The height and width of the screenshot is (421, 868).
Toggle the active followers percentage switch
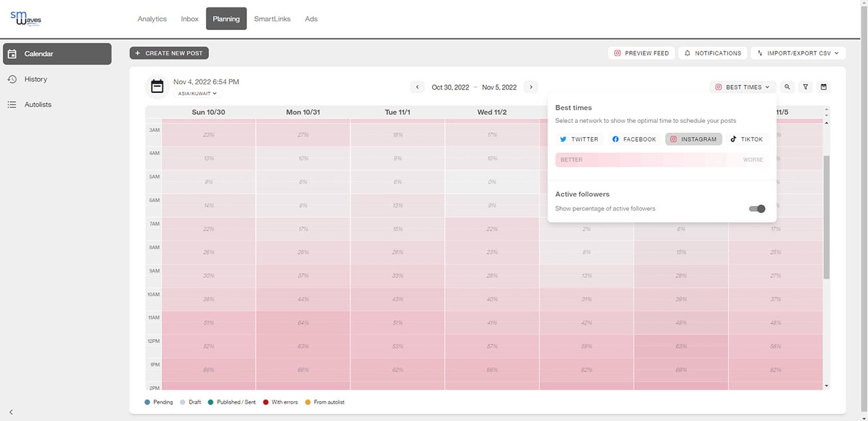[x=757, y=209]
